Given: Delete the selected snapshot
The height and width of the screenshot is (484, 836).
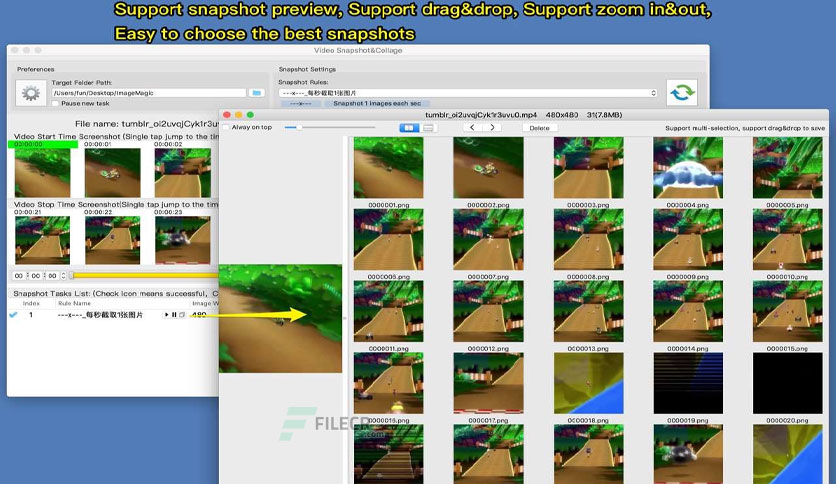Looking at the screenshot, I should (x=540, y=128).
